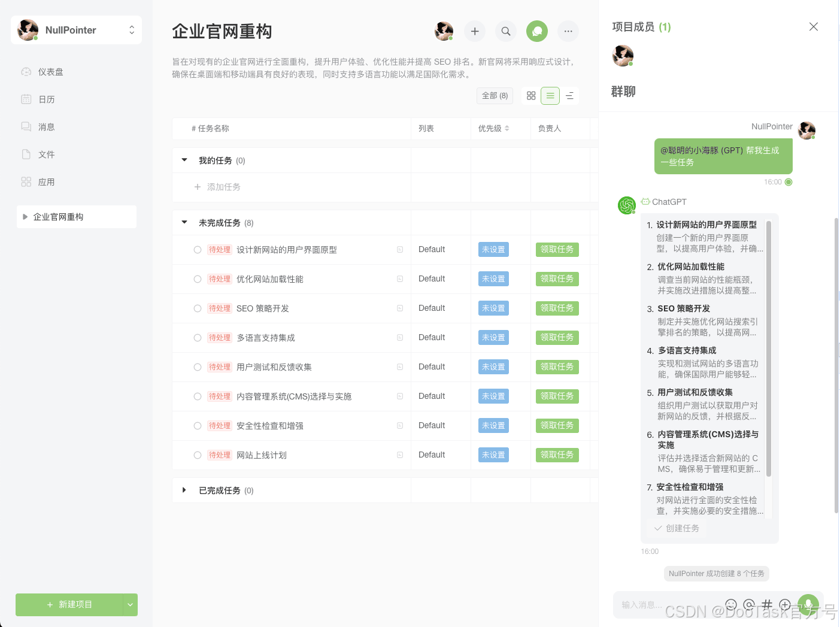The image size is (840, 627).
Task: Click the green chat bubble icon
Action: coord(537,31)
